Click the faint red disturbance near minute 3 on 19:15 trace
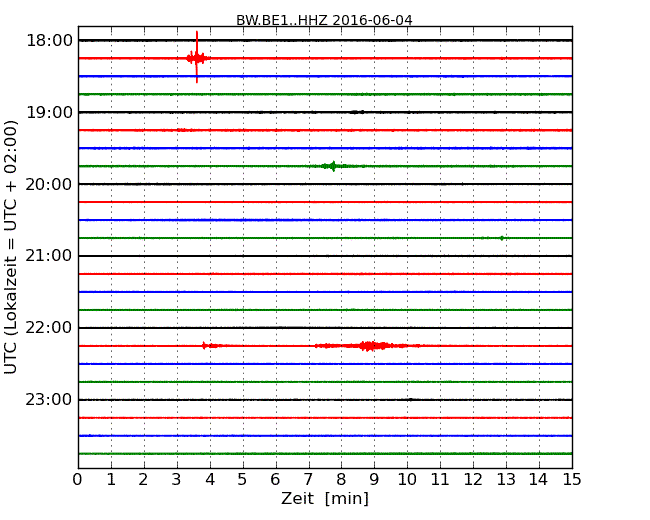Viewport: 650px width, 520px height. [x=184, y=130]
